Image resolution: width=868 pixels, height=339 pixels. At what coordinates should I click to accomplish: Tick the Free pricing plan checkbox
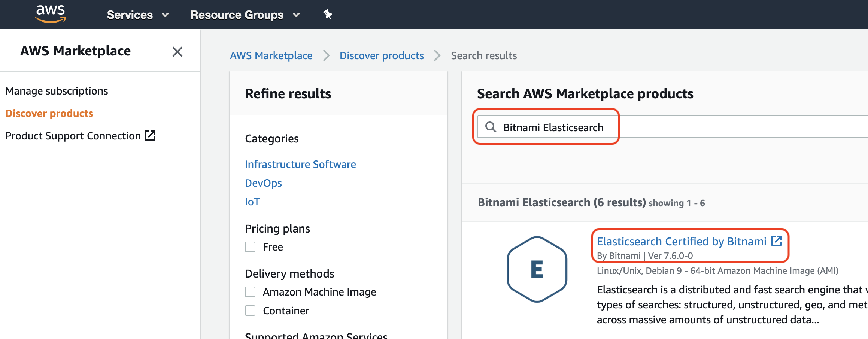point(250,247)
